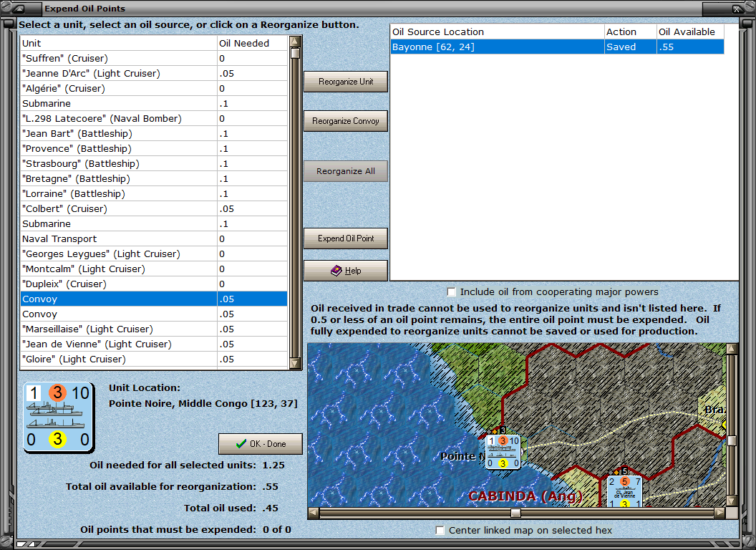
Task: Select the "Gloire" (Light Cruiser) row
Action: click(154, 359)
